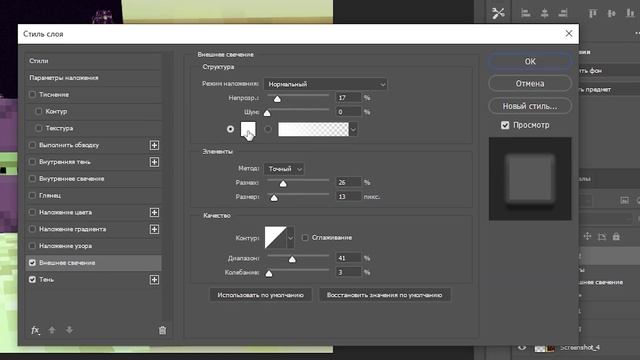Enable the Текстура sub-effect checkbox
This screenshot has height=360, width=640.
[x=39, y=128]
